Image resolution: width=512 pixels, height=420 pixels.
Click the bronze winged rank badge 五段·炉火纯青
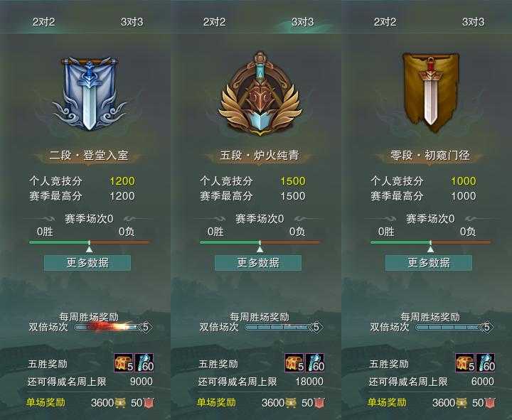[260, 94]
